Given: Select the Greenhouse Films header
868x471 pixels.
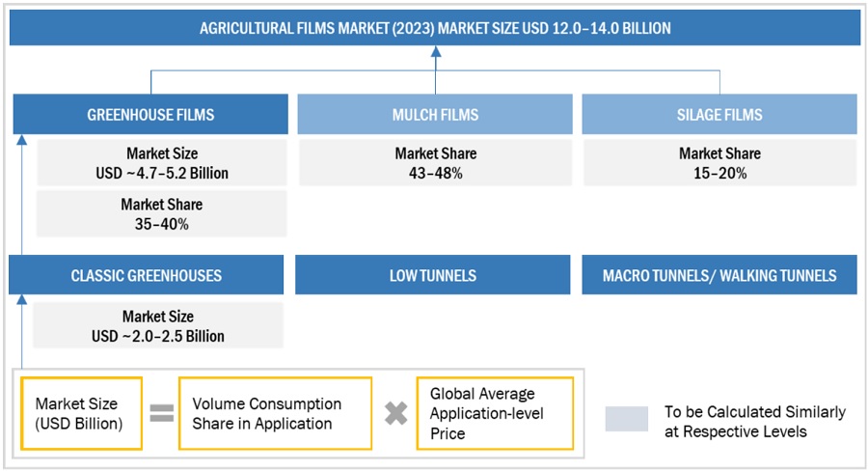Looking at the screenshot, I should coord(150,115).
